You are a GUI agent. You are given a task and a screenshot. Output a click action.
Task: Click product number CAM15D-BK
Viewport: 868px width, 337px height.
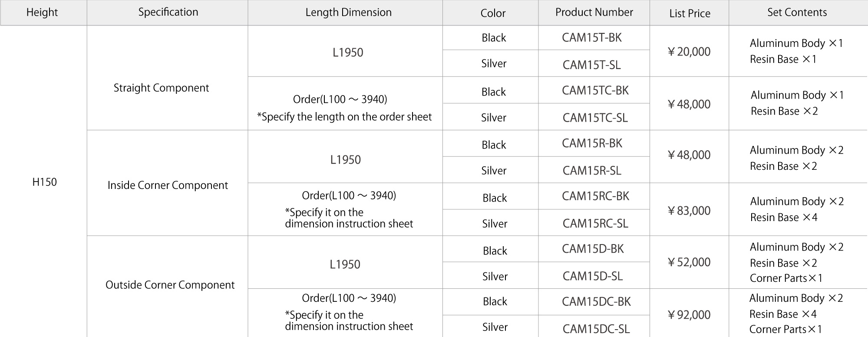[x=593, y=249]
